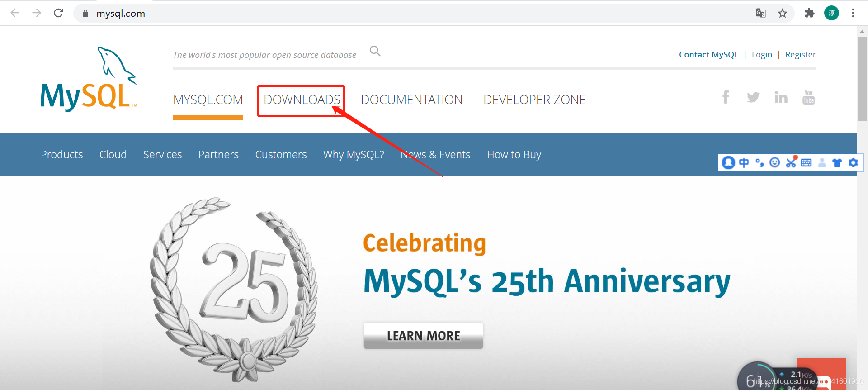This screenshot has height=390, width=868.
Task: Click the site search magnifier icon
Action: (x=375, y=51)
